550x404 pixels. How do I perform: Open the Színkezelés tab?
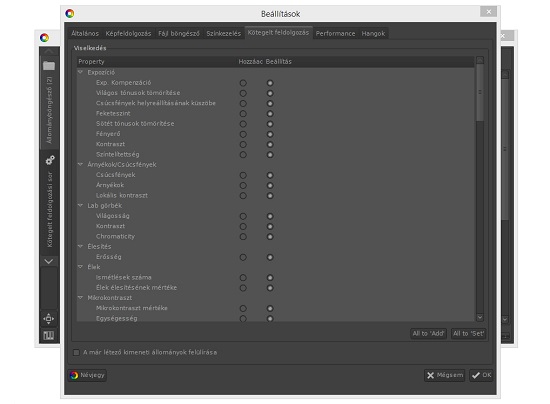[223, 34]
